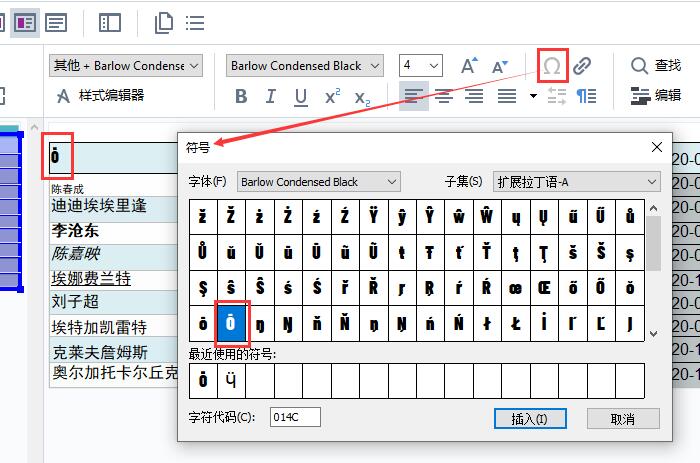
Task: Click the hyperlink chain icon
Action: [582, 66]
